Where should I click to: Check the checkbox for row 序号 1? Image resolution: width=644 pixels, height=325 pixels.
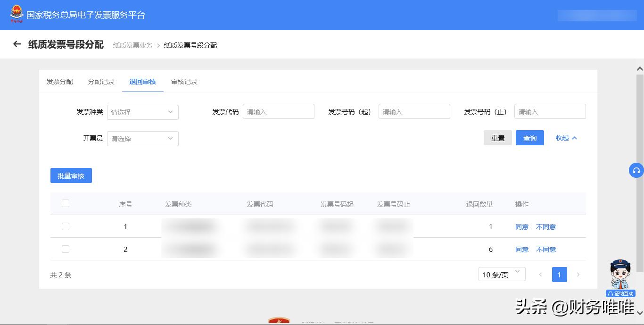[x=66, y=226]
